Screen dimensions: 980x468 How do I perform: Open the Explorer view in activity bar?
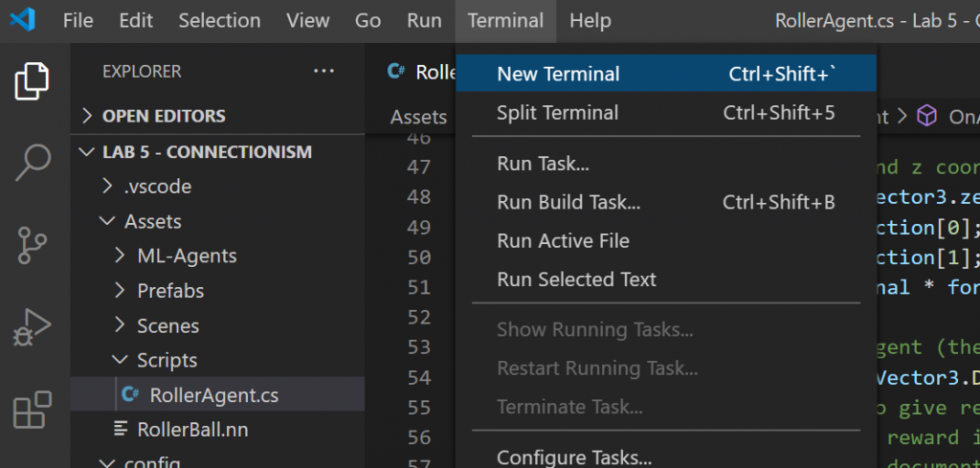click(x=32, y=80)
